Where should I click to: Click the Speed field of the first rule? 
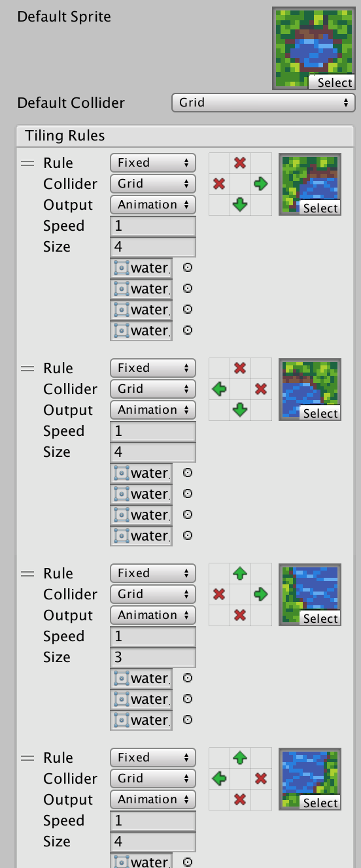pyautogui.click(x=153, y=226)
